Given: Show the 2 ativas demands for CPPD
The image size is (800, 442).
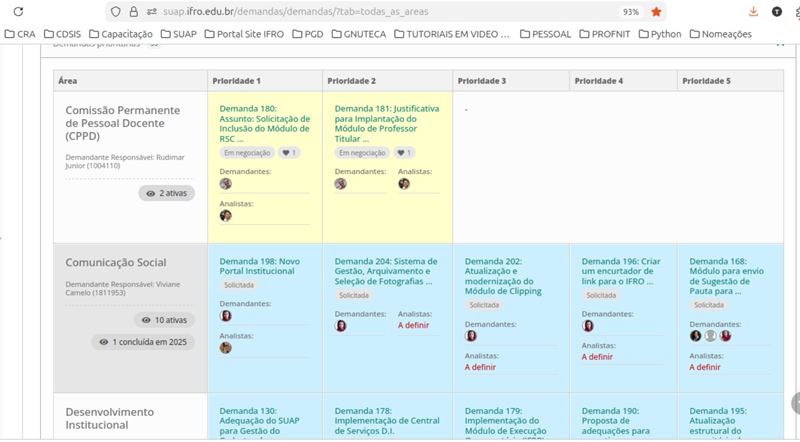Looking at the screenshot, I should pos(166,193).
